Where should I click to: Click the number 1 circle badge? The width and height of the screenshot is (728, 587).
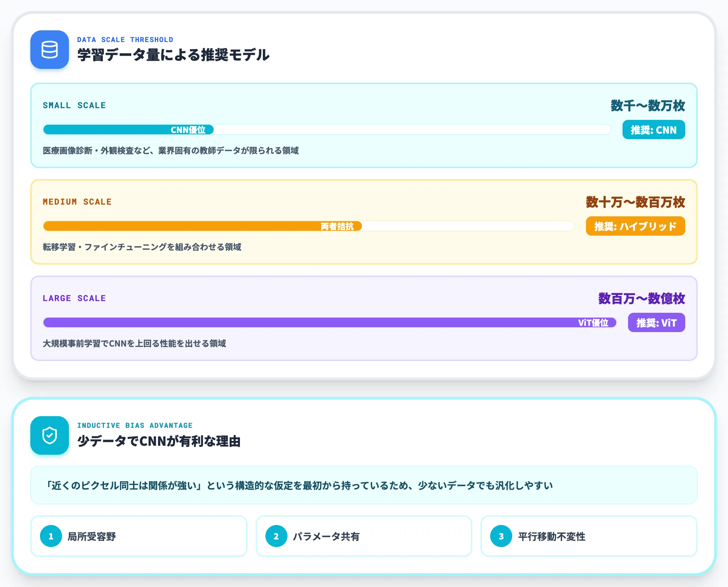coord(51,536)
